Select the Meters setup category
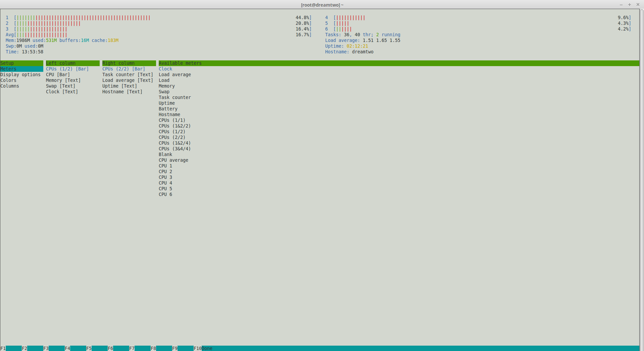644x351 pixels. (x=8, y=69)
